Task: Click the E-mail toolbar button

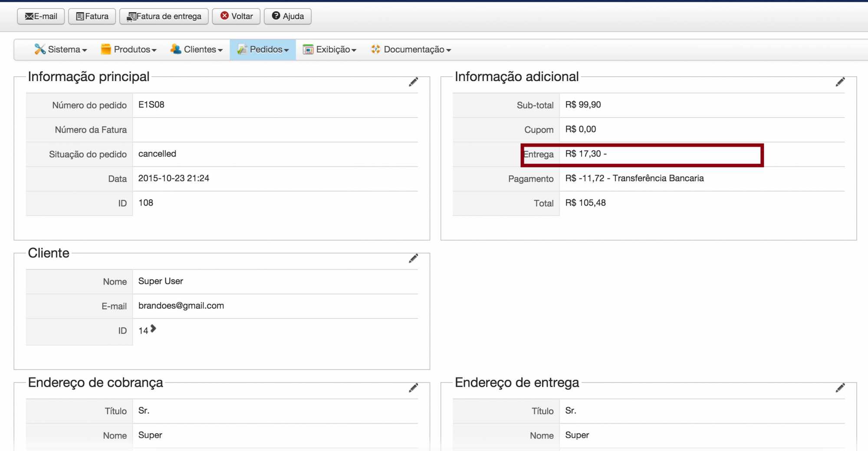Action: (x=41, y=16)
